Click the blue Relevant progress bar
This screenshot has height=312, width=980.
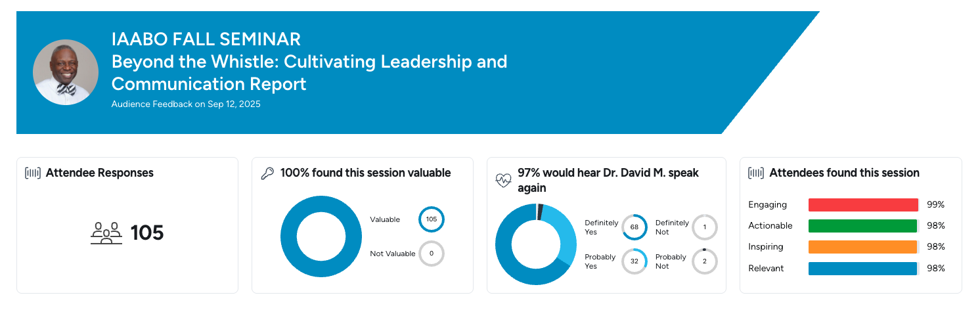pyautogui.click(x=862, y=269)
